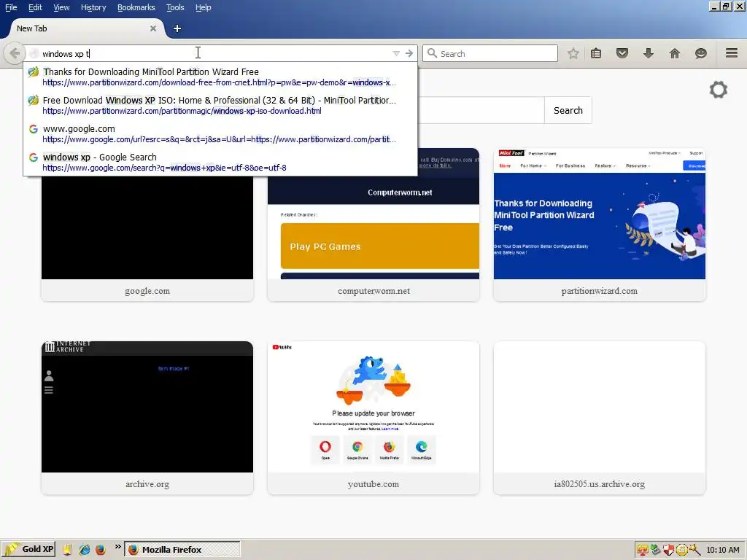Open the Edit menu
The width and height of the screenshot is (747, 560).
[35, 7]
